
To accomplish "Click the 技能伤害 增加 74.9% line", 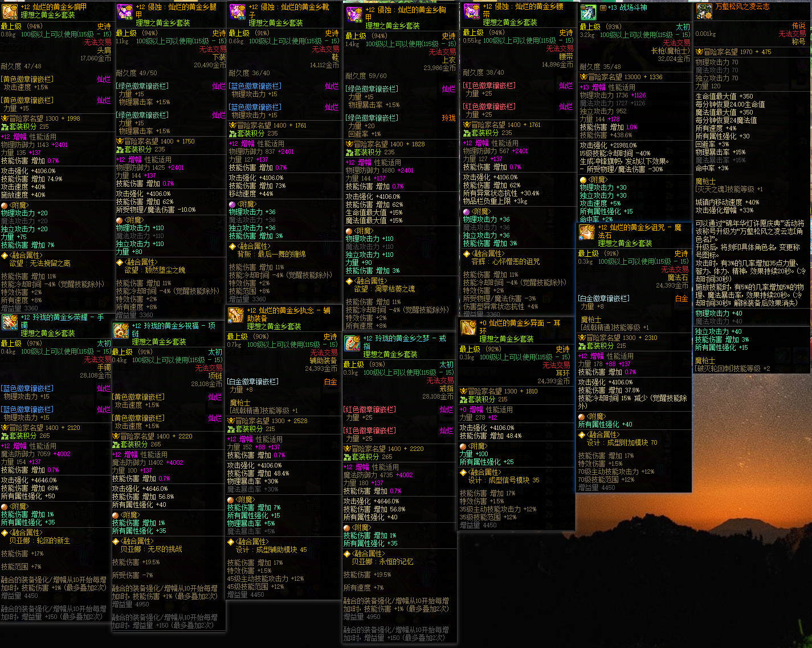I will coord(32,179).
